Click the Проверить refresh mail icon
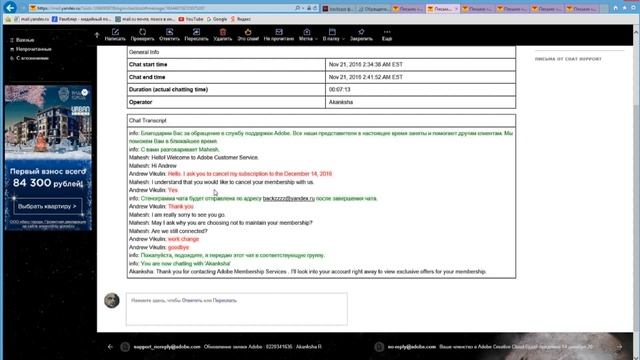Screen dimensions: 640x360 click(x=142, y=35)
